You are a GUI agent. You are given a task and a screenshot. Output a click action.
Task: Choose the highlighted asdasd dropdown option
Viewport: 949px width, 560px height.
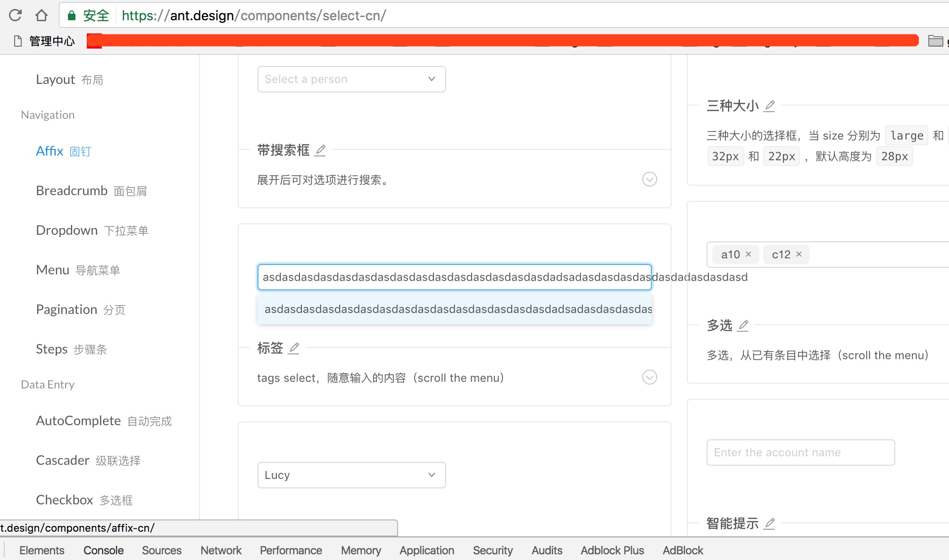(454, 309)
